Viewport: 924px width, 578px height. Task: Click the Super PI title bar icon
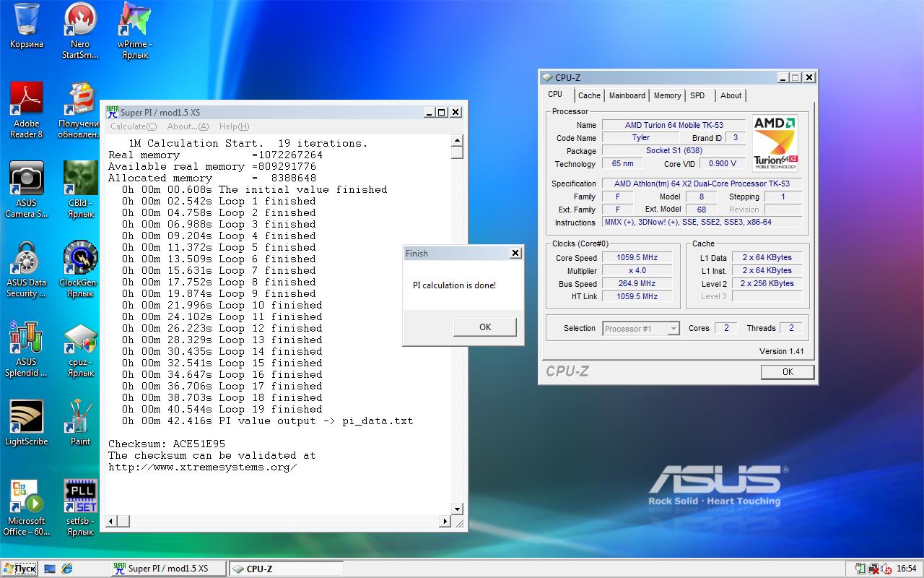[112, 112]
